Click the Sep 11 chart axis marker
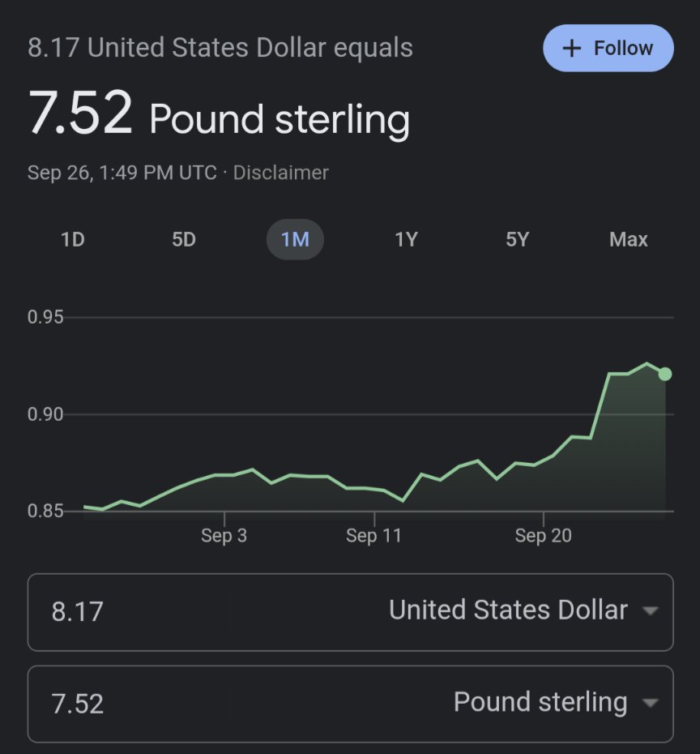The height and width of the screenshot is (754, 700). (x=373, y=535)
